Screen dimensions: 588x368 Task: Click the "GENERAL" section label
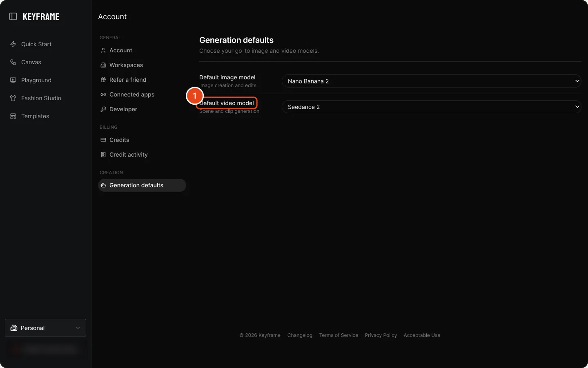coord(110,38)
